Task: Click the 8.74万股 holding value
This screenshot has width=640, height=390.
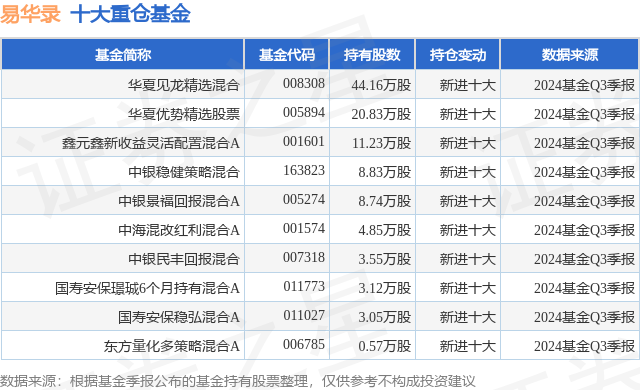Action: (384, 201)
